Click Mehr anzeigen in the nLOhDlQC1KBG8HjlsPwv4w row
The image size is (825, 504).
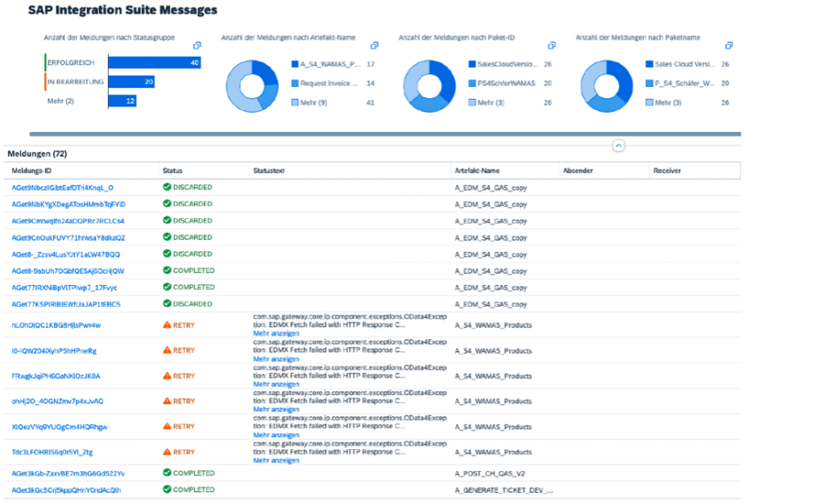[x=276, y=334]
